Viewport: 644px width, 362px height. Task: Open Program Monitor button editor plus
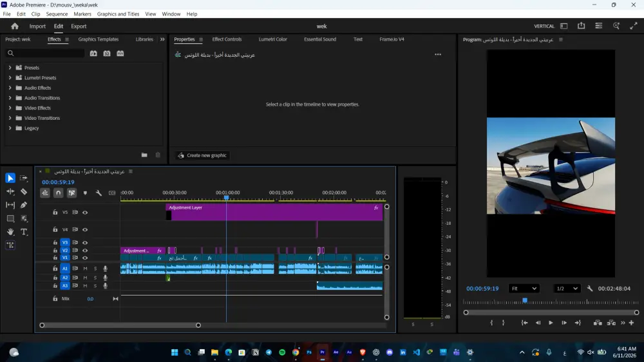tap(632, 323)
